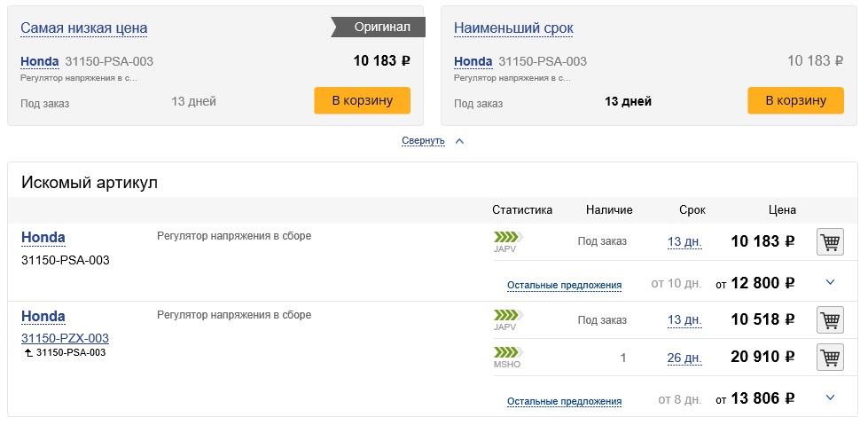
Task: Collapse the summary via chevron next to Свернуть
Action: [x=459, y=141]
